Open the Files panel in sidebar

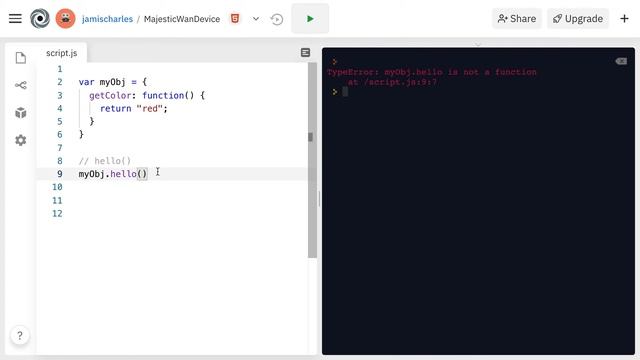tap(21, 58)
